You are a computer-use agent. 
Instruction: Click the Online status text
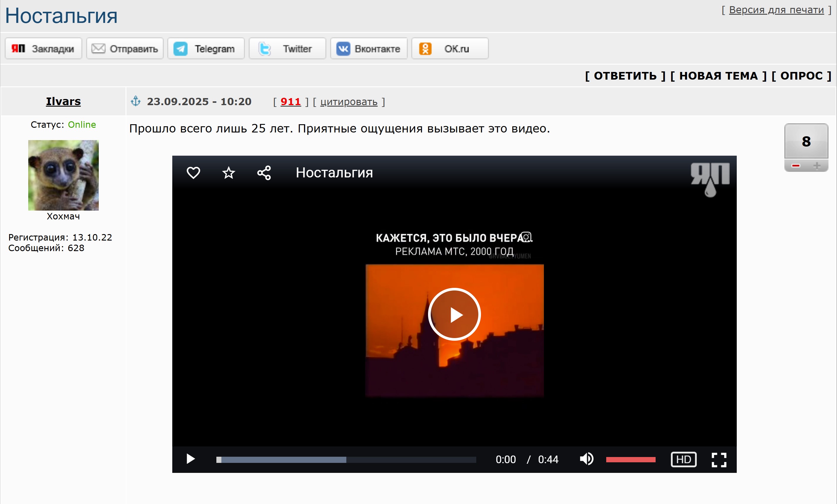pyautogui.click(x=82, y=125)
